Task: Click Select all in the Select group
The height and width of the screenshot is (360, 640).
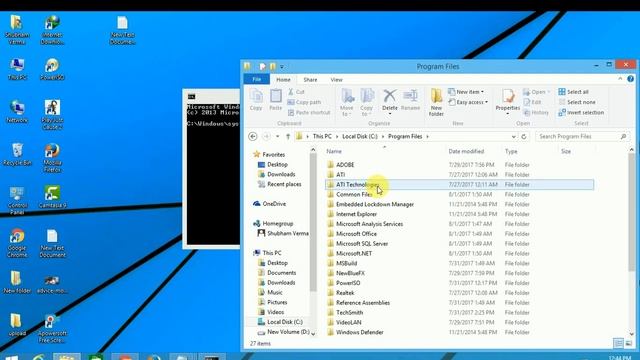Action: (x=573, y=92)
